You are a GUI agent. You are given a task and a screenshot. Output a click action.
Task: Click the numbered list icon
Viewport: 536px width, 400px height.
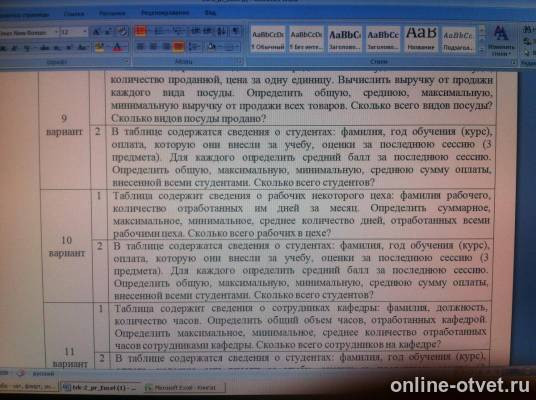pos(159,31)
